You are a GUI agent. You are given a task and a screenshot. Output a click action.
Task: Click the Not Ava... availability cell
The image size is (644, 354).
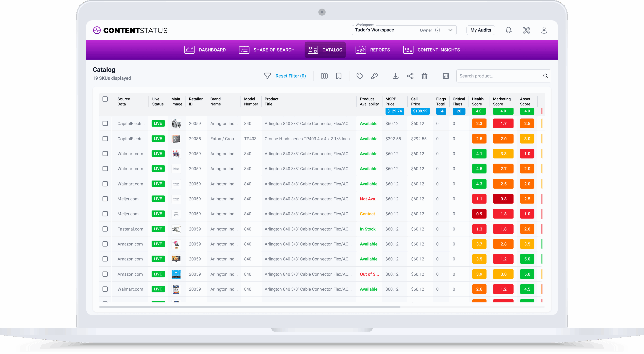coord(369,199)
